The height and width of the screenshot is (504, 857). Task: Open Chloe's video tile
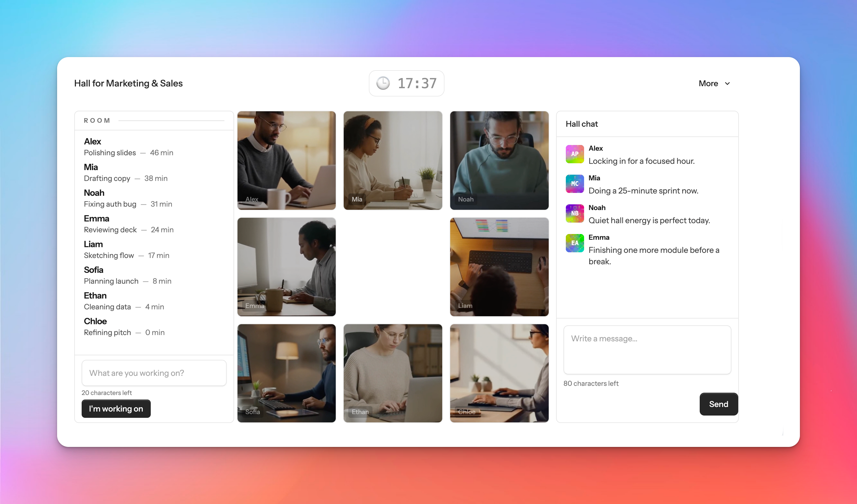(x=499, y=373)
